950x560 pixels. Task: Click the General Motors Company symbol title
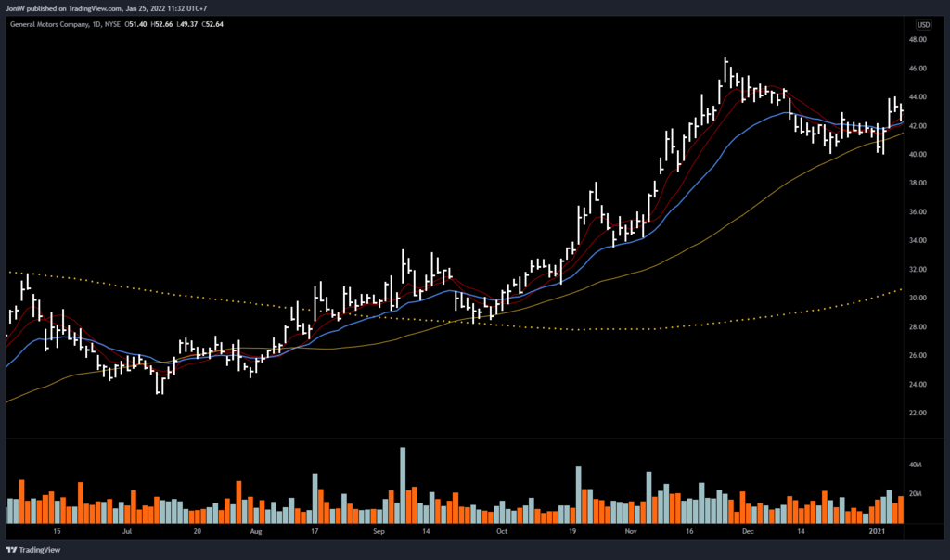pos(51,24)
